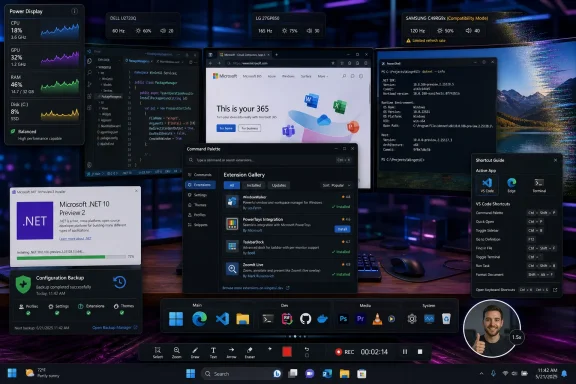This screenshot has height=384, width=576.
Task: Close the Microsoft .NET installer window
Action: (x=136, y=191)
